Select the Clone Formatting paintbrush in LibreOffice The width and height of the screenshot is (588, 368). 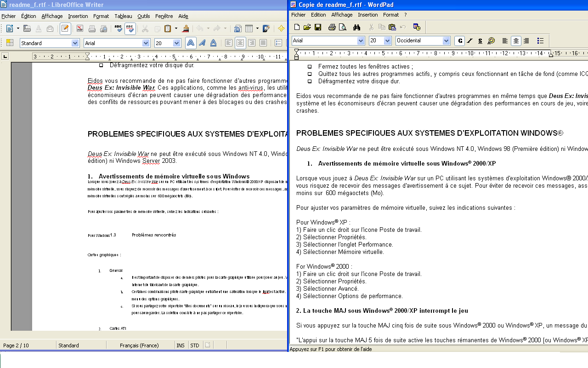click(x=186, y=29)
